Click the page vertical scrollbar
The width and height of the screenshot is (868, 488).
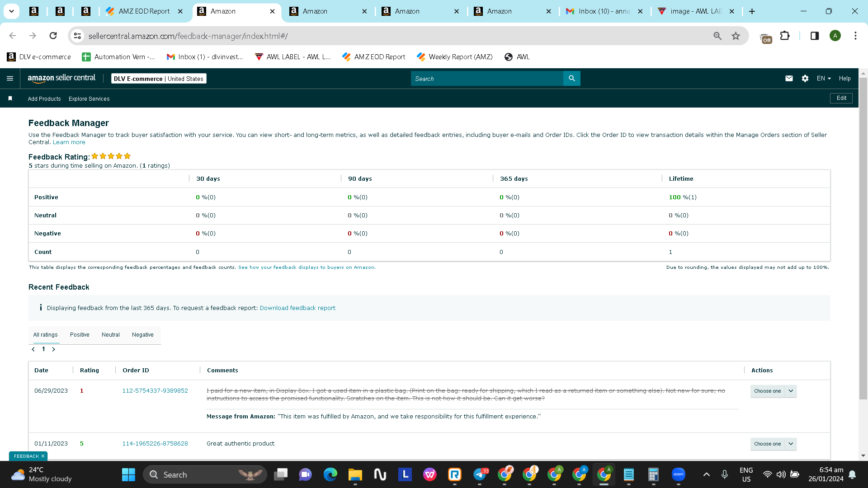coord(863,239)
